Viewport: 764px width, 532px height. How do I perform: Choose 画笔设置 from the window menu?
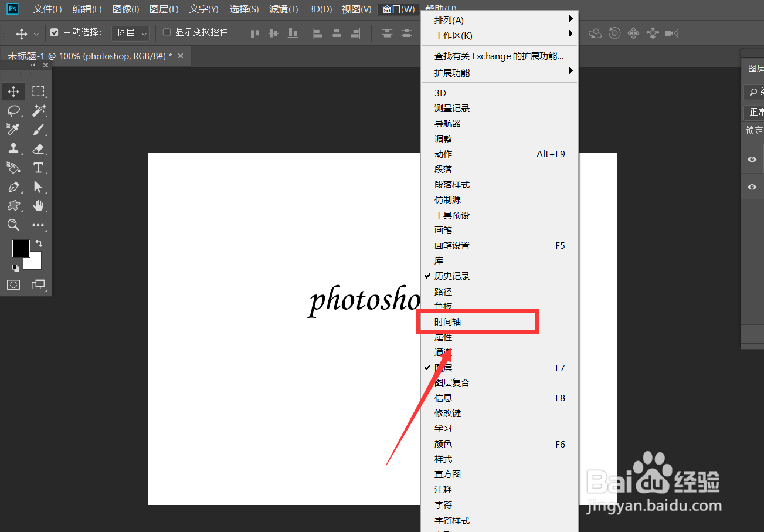pyautogui.click(x=500, y=246)
